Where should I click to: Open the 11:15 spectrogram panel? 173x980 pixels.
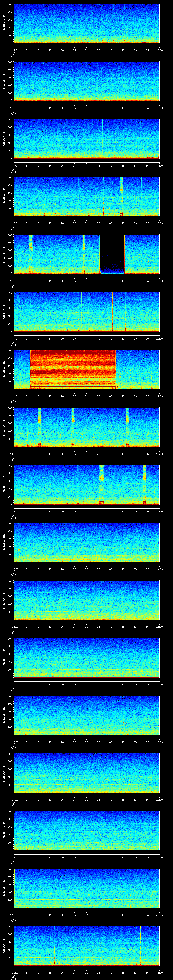click(x=86, y=81)
